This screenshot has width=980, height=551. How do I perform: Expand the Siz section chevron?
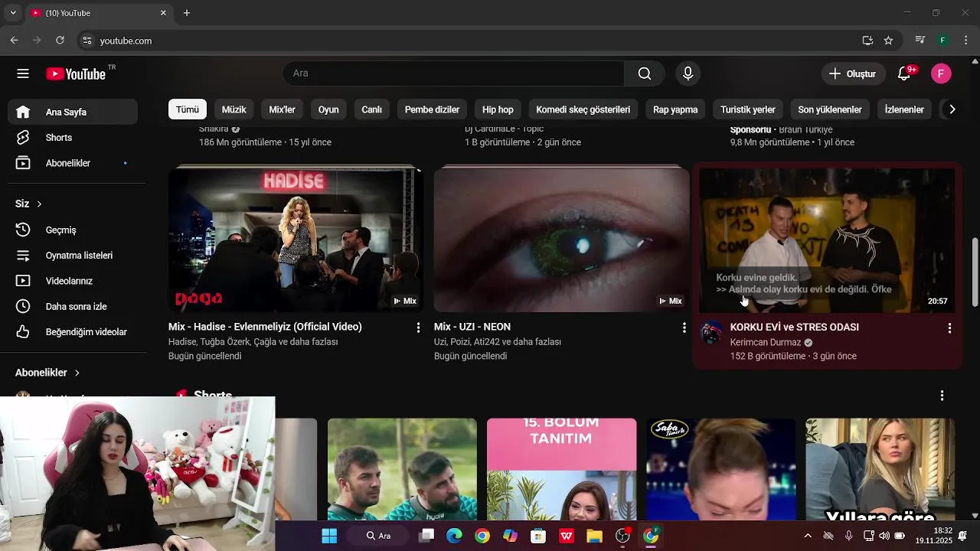[39, 204]
